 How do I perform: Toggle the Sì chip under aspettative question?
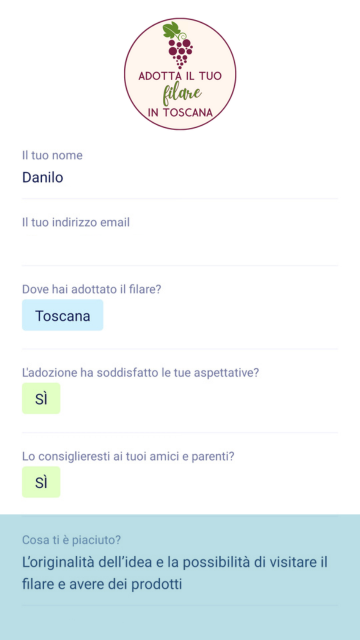pyautogui.click(x=41, y=398)
